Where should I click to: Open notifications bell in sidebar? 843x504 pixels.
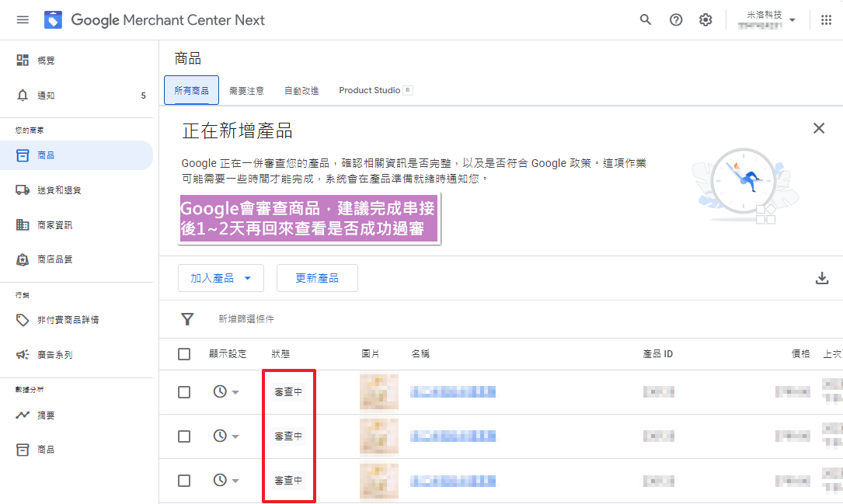[x=23, y=96]
